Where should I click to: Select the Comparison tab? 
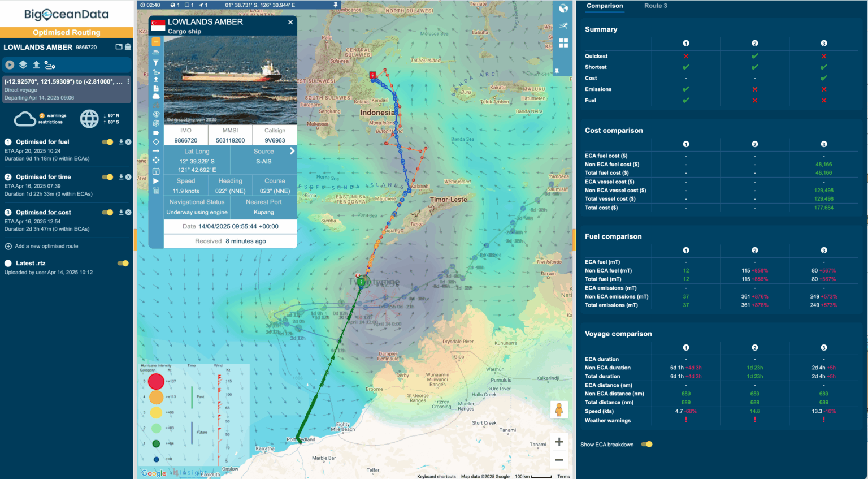(605, 6)
